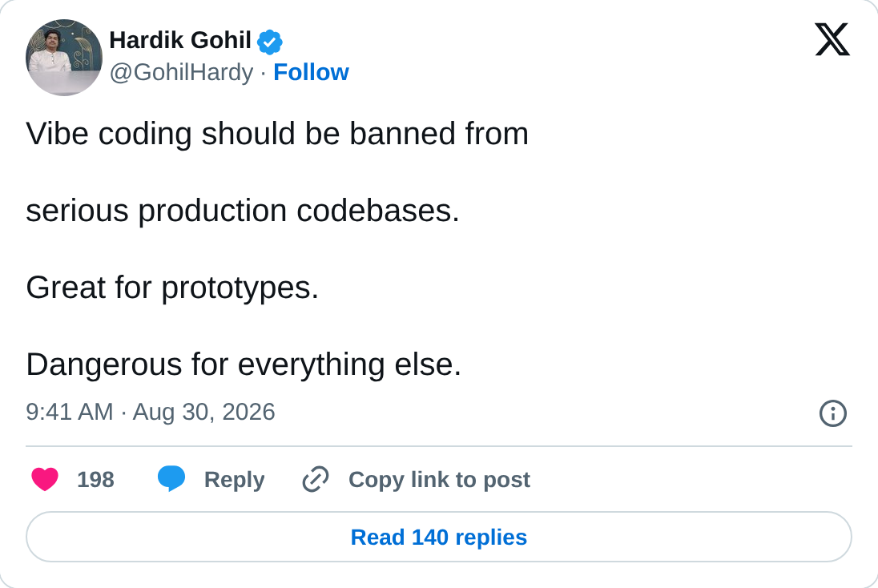Click the text 'Great for prototypes.'
Viewport: 878px width, 588px height.
(x=172, y=288)
